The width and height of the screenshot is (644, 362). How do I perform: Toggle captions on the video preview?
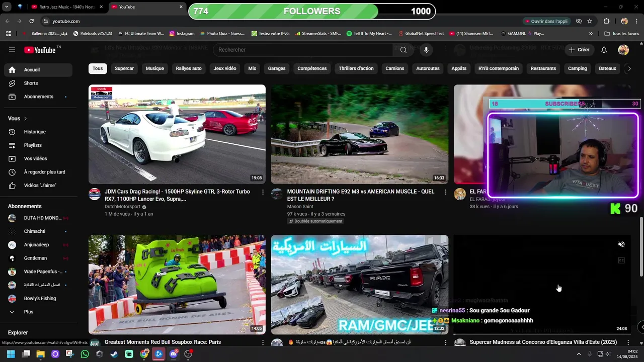pos(621,260)
